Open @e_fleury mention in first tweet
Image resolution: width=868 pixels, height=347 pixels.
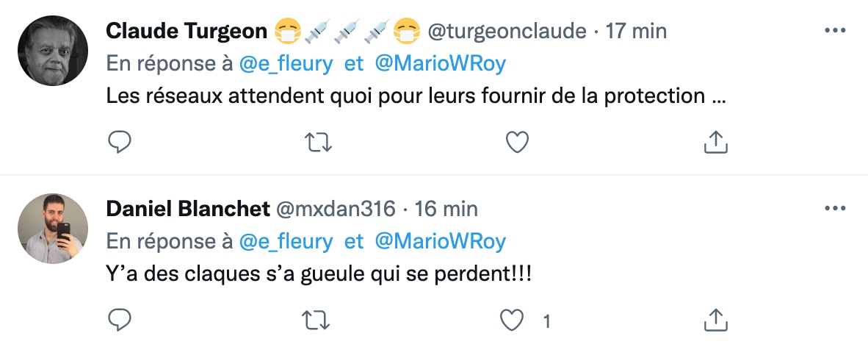tap(286, 64)
